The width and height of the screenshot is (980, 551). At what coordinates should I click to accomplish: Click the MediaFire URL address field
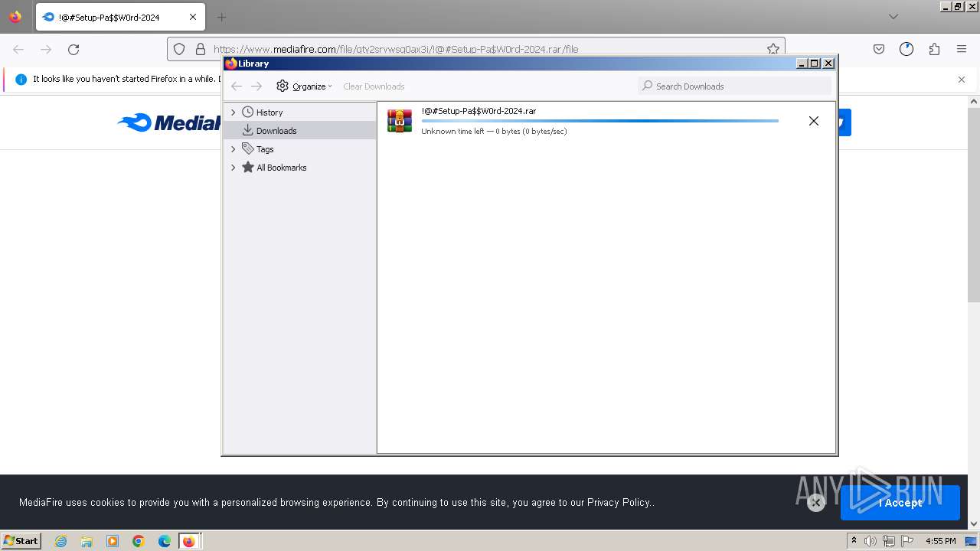pos(476,49)
